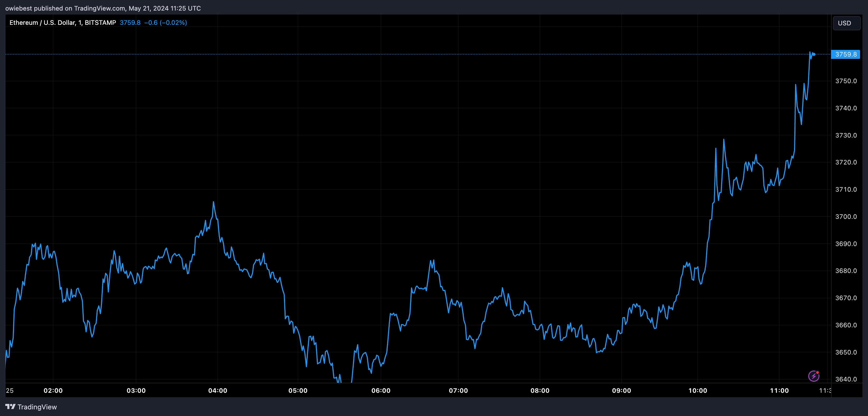Viewport: 868px width, 416px height.
Task: Click the 07:00 time axis label
Action: coord(458,391)
